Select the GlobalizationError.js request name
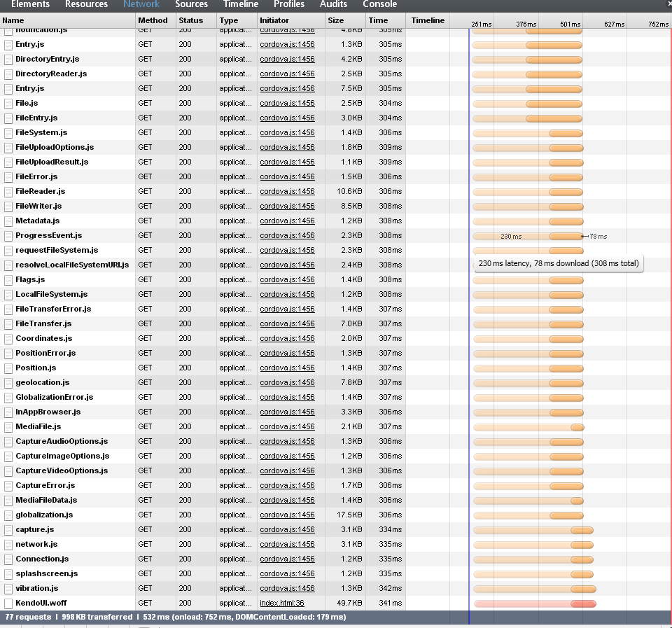 [55, 398]
